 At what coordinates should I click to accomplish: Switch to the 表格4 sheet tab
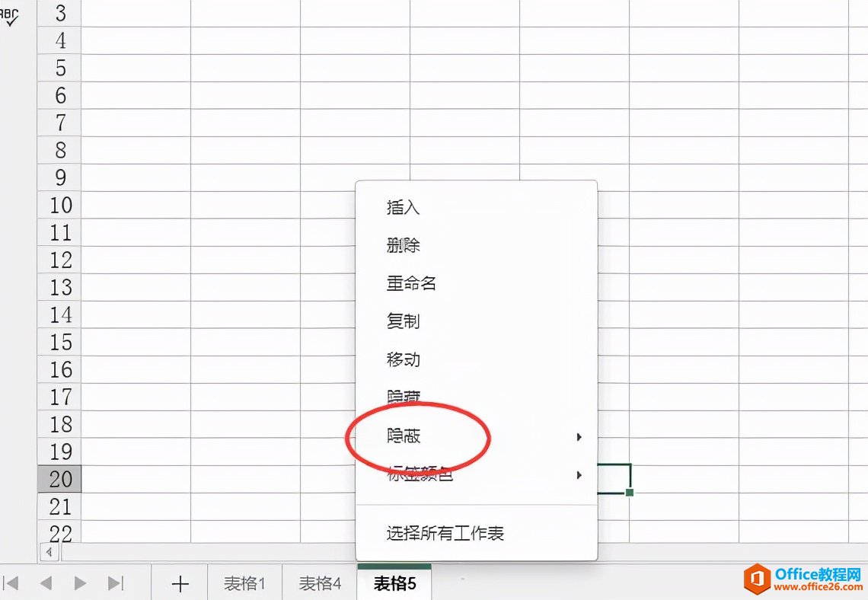point(319,582)
